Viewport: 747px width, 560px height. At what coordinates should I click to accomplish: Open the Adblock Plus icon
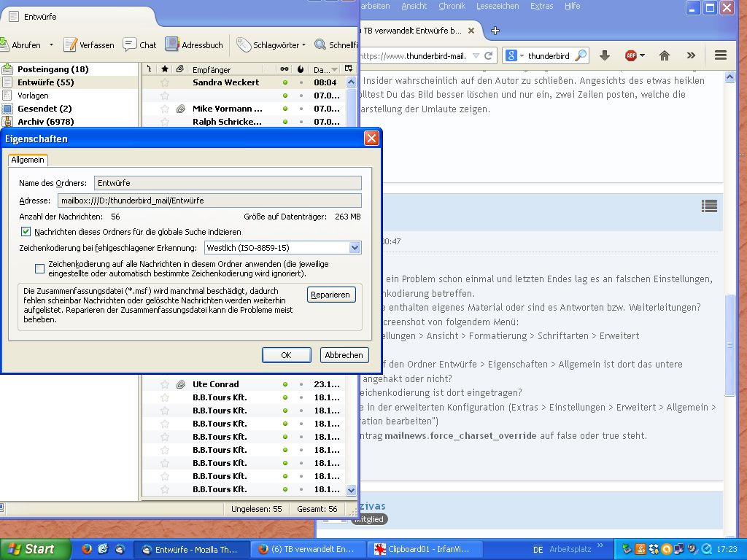[631, 55]
